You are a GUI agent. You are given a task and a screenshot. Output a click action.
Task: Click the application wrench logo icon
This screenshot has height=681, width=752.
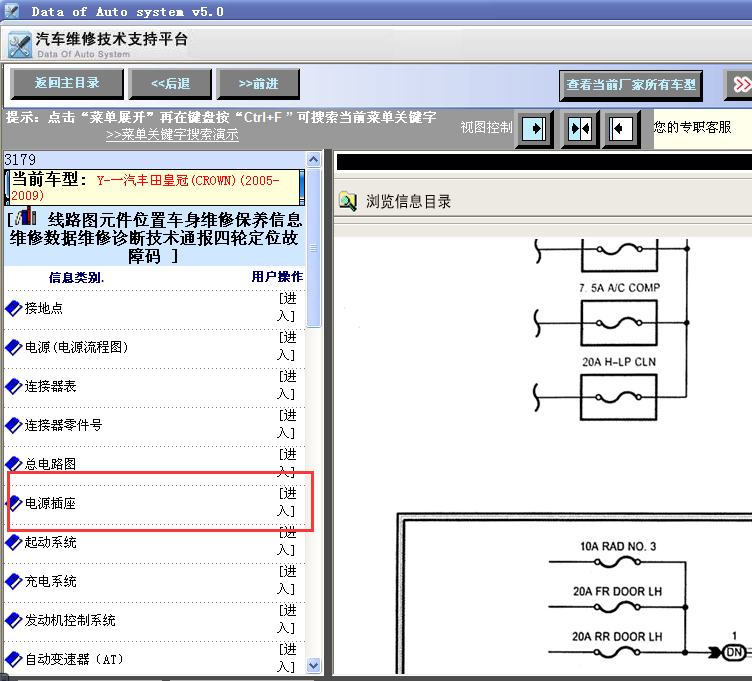pos(20,45)
